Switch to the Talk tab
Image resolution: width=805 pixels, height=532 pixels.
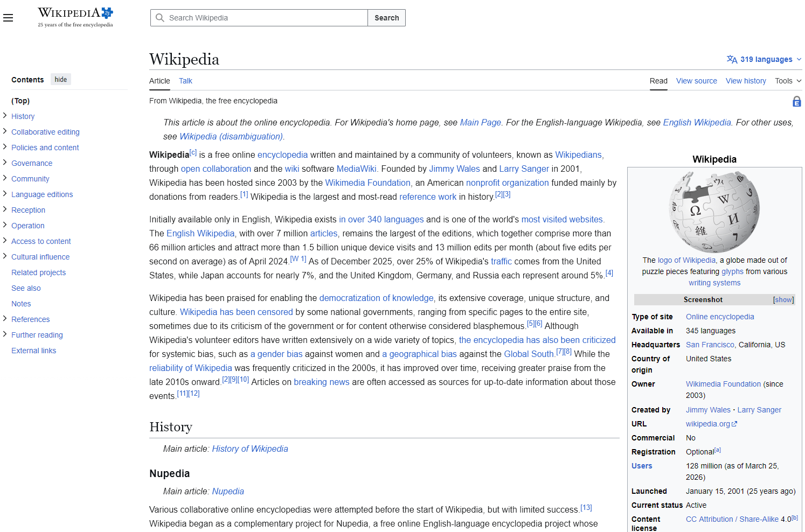click(x=185, y=81)
